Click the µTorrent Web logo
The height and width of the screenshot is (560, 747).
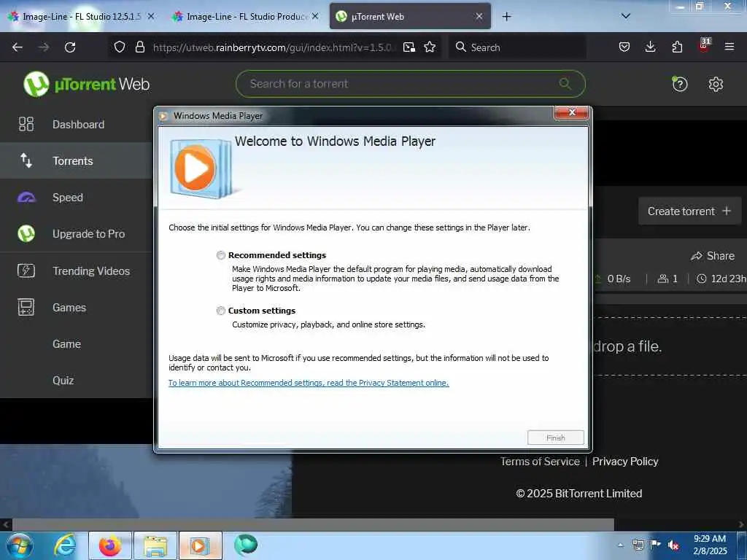[87, 85]
